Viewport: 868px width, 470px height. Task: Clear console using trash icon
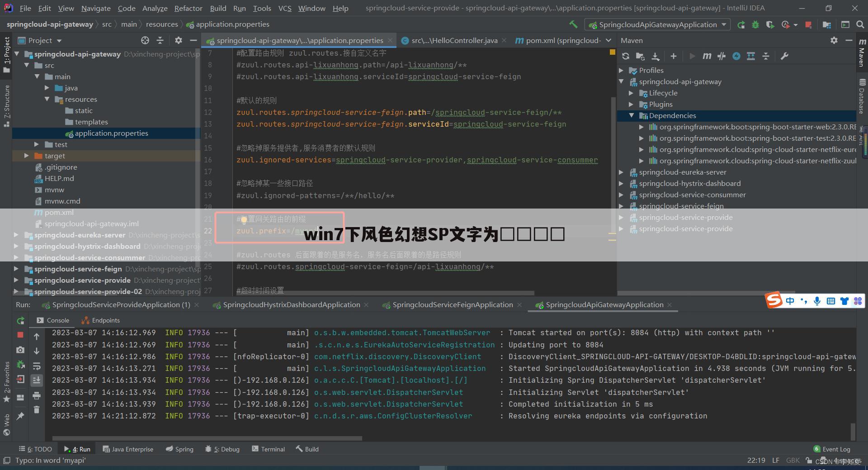coord(37,409)
